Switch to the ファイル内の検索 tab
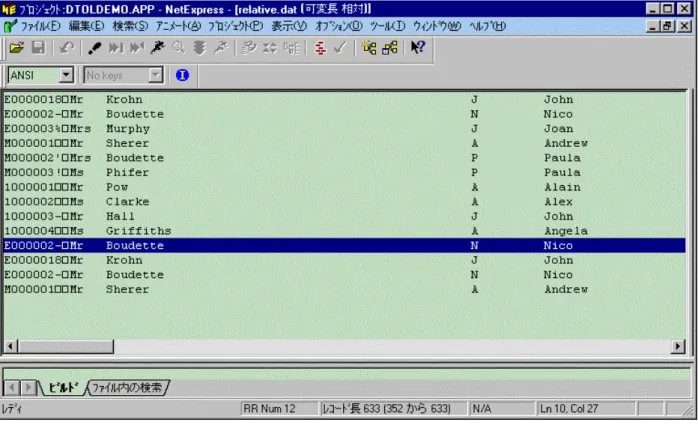The width and height of the screenshot is (698, 425). click(127, 388)
